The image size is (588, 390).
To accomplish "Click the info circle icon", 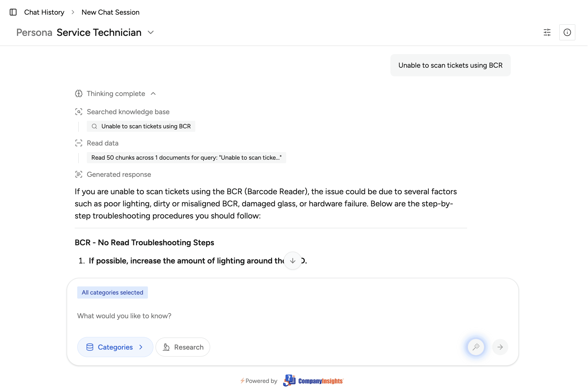I will point(567,32).
